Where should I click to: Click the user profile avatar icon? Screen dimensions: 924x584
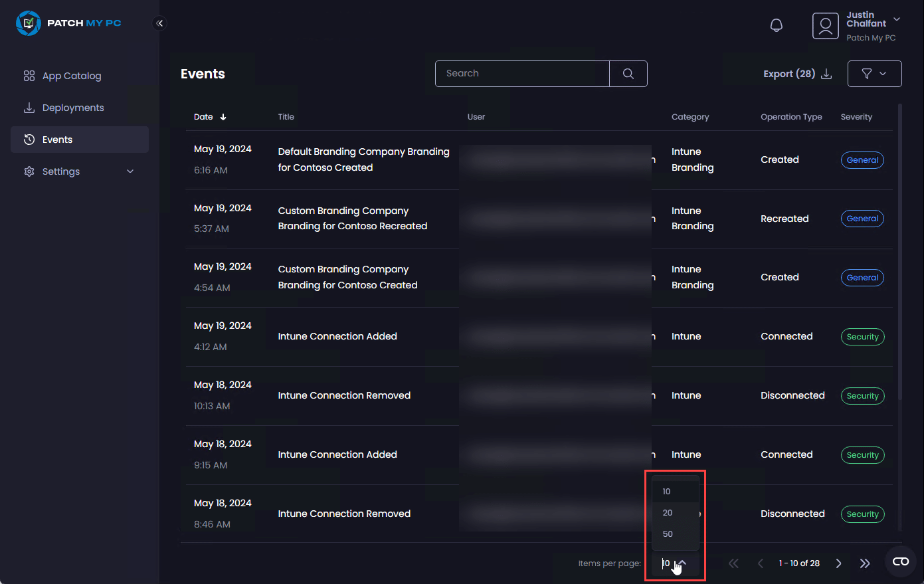pos(825,26)
